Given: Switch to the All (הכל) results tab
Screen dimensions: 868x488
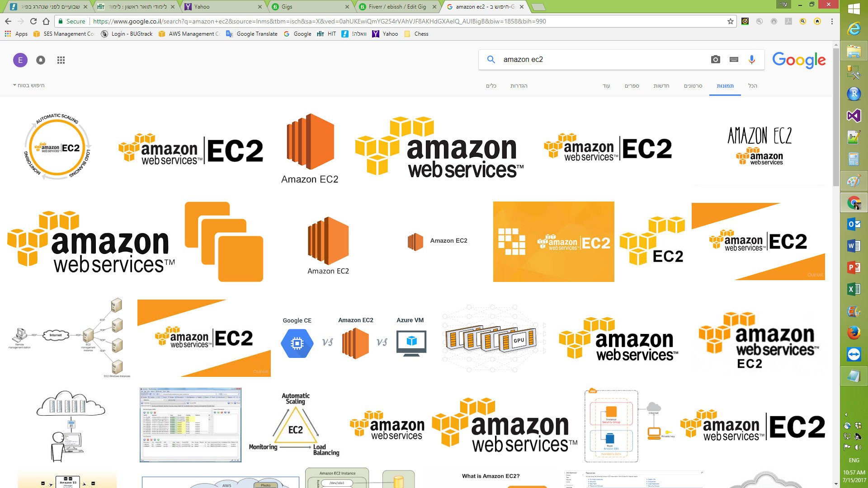Looking at the screenshot, I should 753,86.
